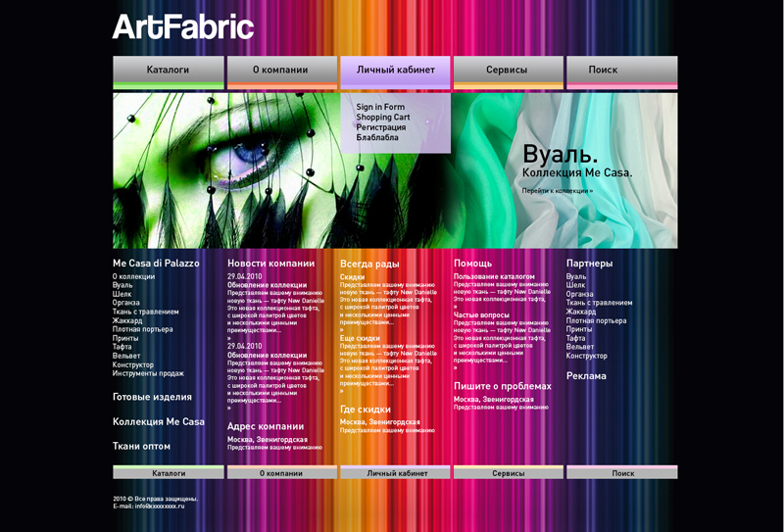Image resolution: width=784 pixels, height=532 pixels.
Task: Open Конструктор in left column
Action: pos(133,364)
